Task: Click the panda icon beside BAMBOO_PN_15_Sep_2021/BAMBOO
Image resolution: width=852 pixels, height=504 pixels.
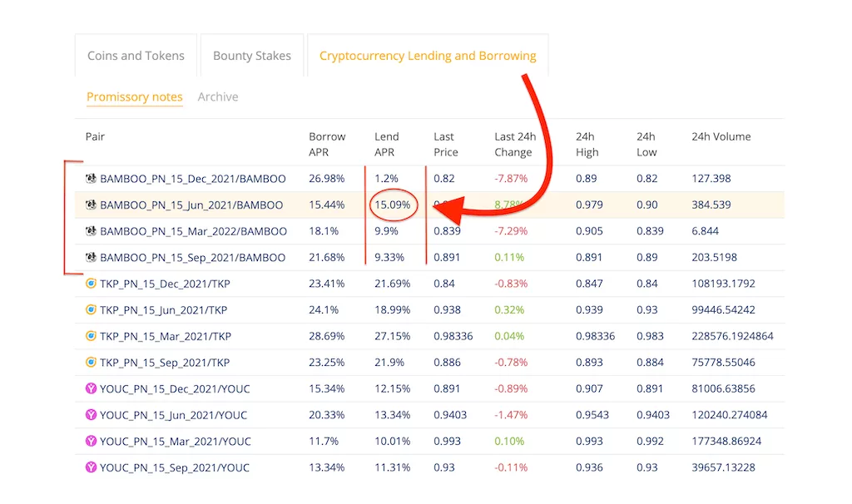Action: (91, 257)
